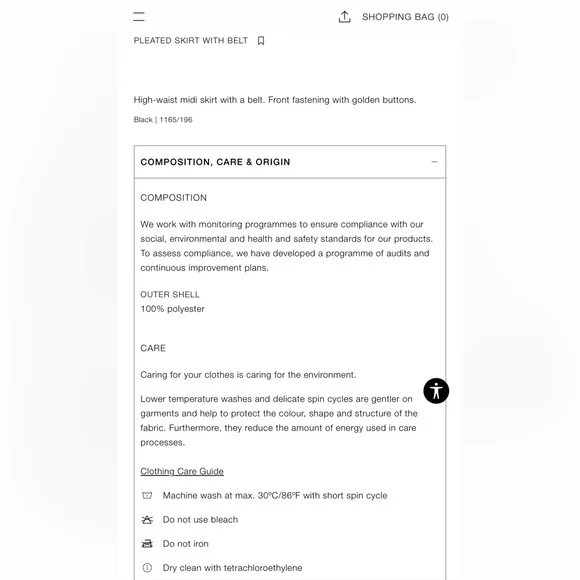This screenshot has height=580, width=580.
Task: Click the machine wash care symbol
Action: (147, 495)
